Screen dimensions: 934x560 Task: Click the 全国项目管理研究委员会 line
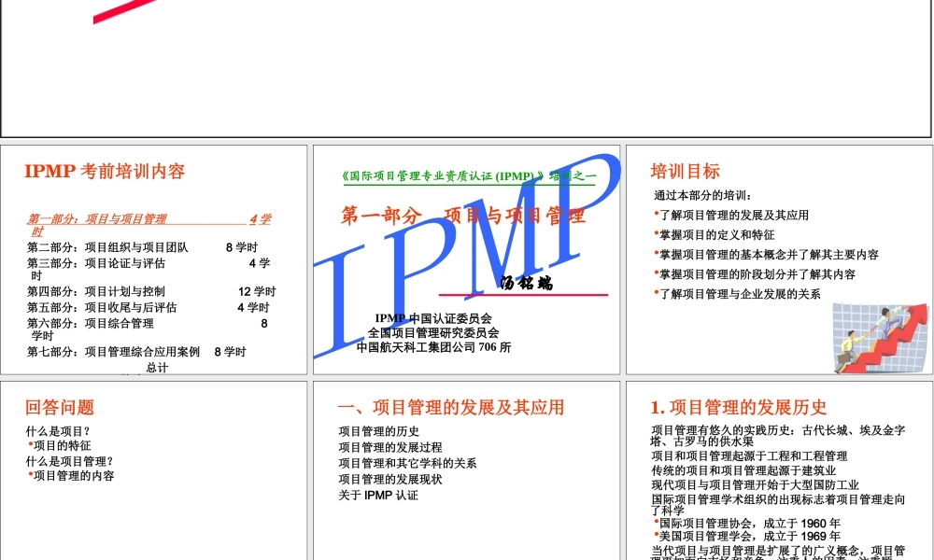[x=433, y=332]
